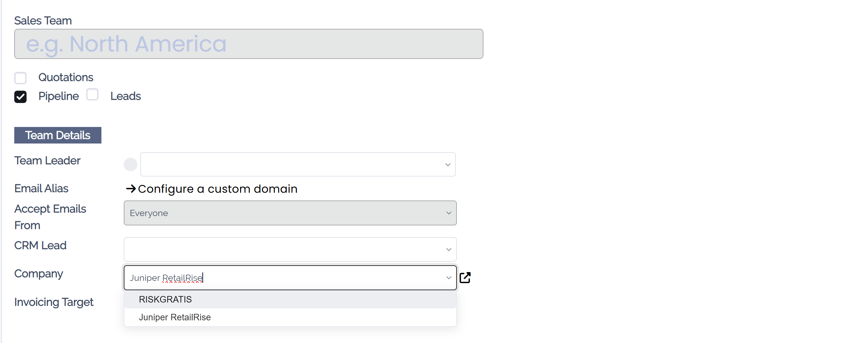Image resolution: width=868 pixels, height=343 pixels.
Task: Expand the CRM Lead dropdown
Action: (x=448, y=249)
